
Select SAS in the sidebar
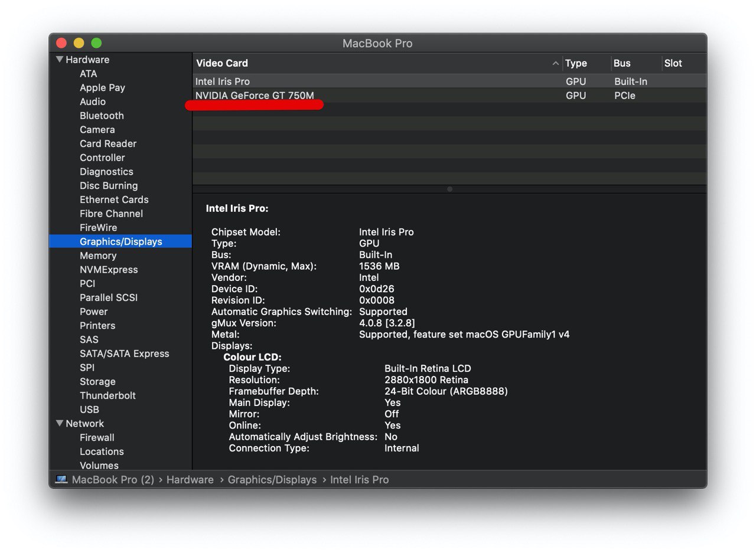point(89,339)
